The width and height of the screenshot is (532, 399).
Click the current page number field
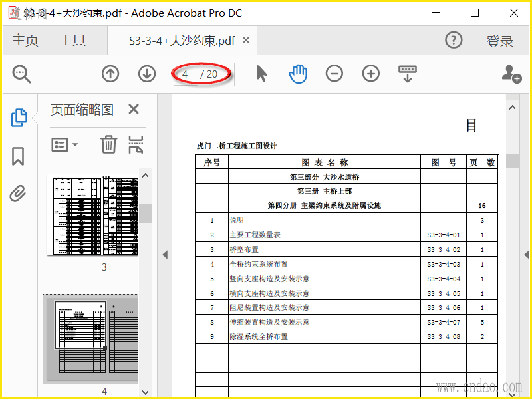click(x=185, y=74)
